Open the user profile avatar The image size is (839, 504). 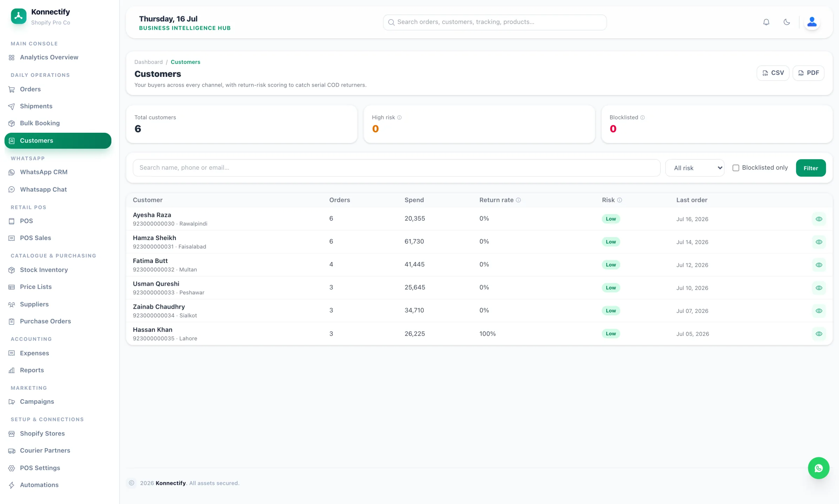click(812, 22)
